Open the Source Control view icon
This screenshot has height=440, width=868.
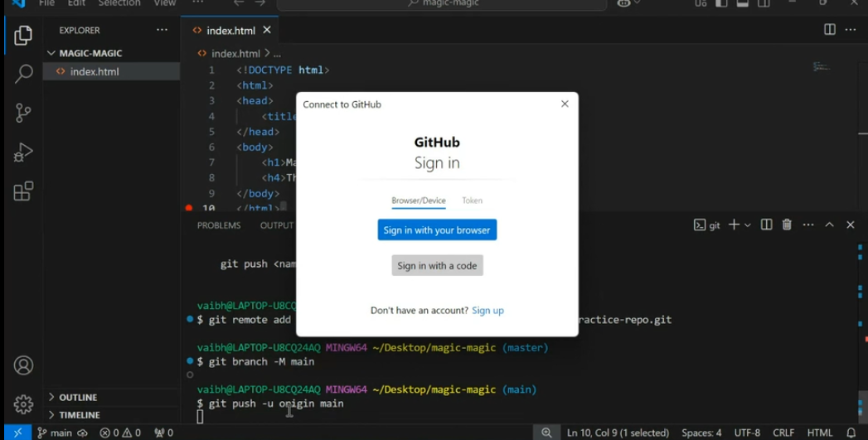coord(23,113)
